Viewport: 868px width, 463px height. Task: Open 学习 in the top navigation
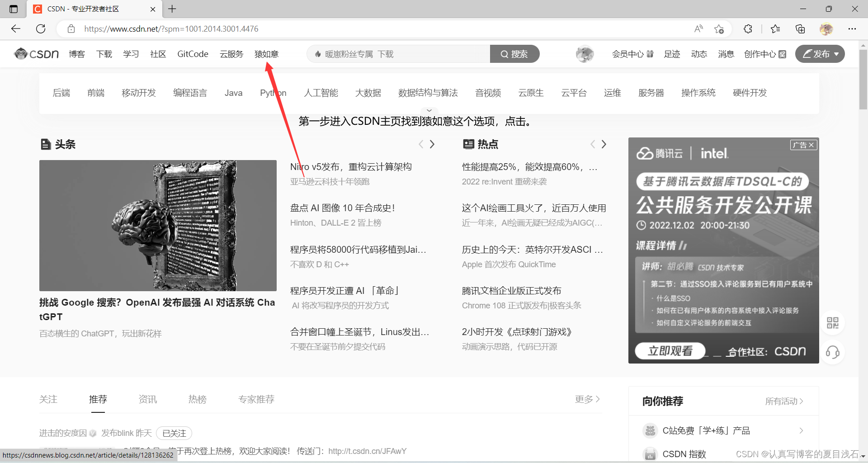click(x=131, y=54)
